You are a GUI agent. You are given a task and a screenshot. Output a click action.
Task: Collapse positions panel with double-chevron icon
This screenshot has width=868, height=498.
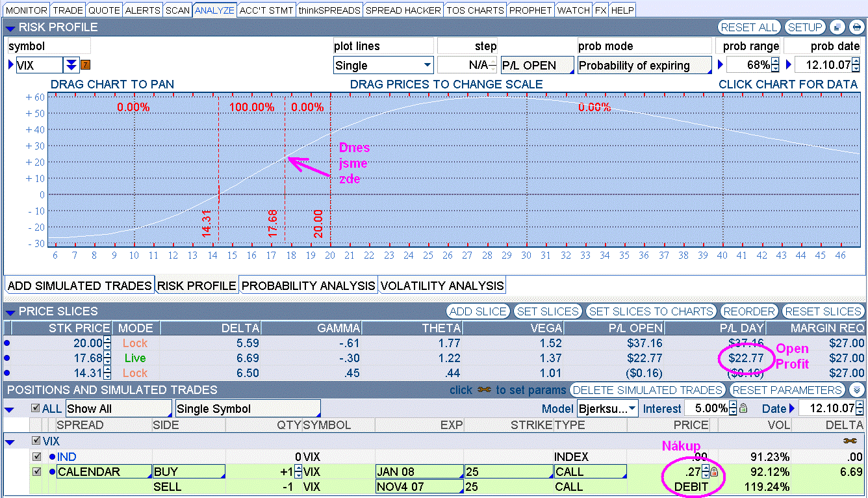point(856,390)
